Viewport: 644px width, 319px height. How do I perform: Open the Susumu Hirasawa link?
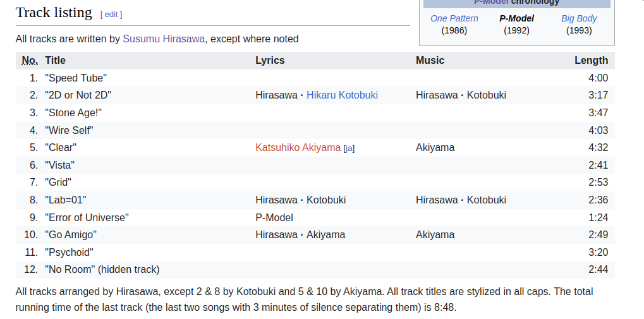coord(164,39)
